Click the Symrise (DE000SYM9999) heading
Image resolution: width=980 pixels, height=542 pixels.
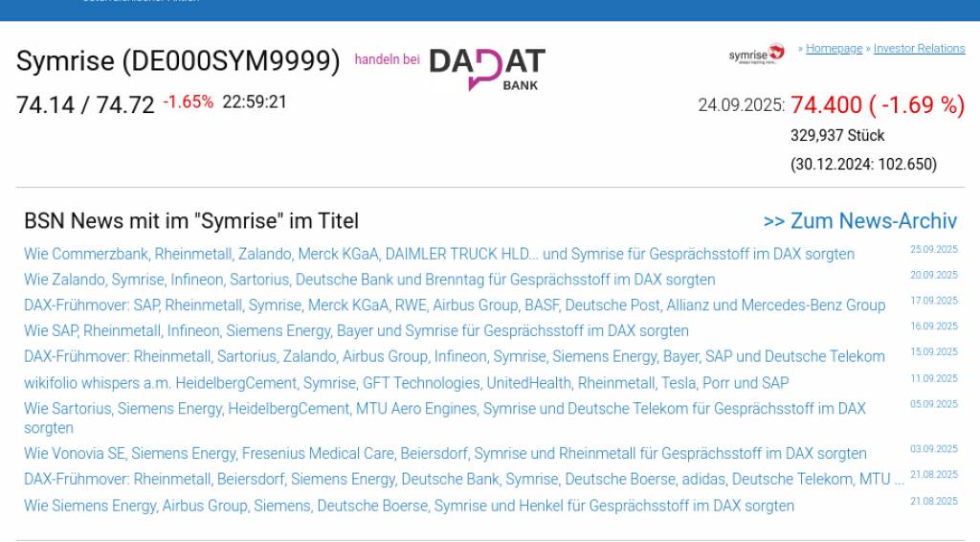pyautogui.click(x=178, y=61)
